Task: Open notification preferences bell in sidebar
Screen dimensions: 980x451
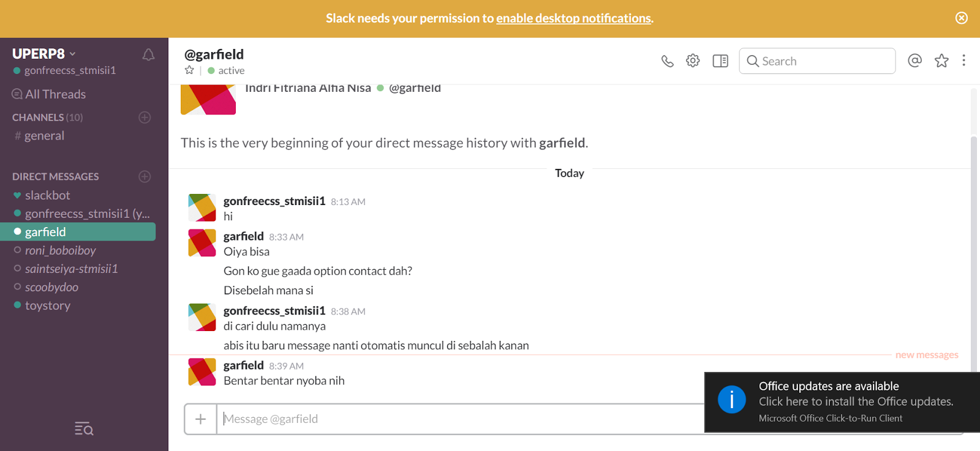Action: click(x=148, y=54)
